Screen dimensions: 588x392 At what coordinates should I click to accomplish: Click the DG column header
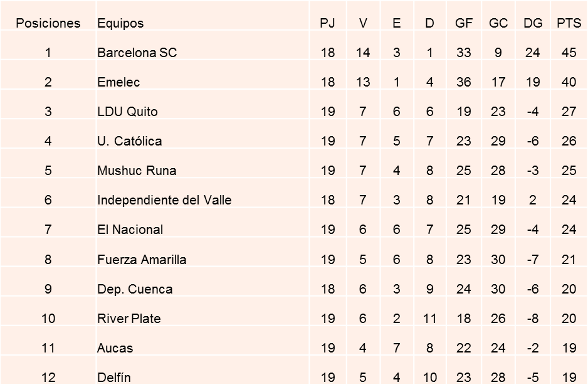tap(533, 23)
